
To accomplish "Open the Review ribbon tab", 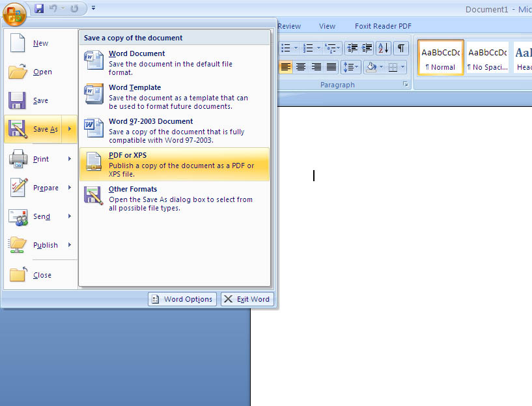I will pyautogui.click(x=289, y=26).
